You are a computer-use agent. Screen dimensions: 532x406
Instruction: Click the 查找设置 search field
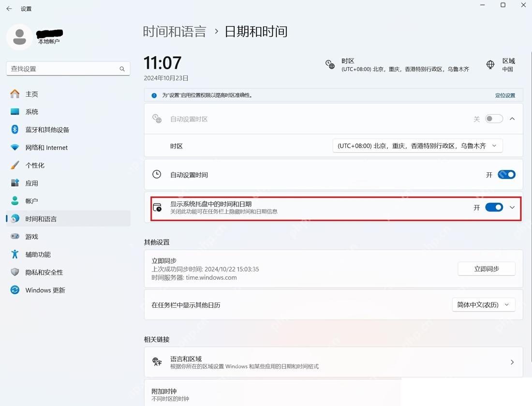pyautogui.click(x=68, y=69)
